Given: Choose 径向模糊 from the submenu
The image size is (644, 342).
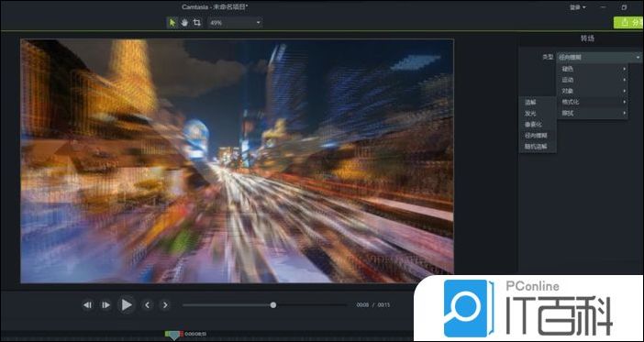Looking at the screenshot, I should point(538,136).
